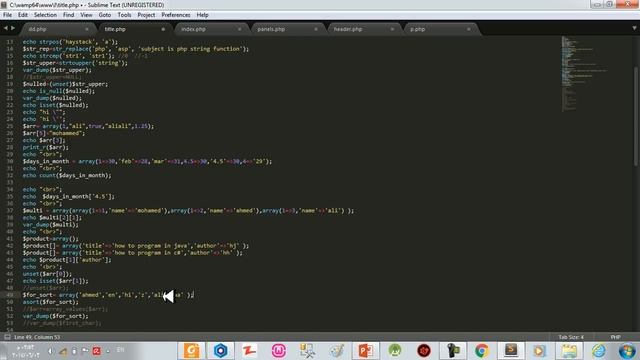Open the network tools taskbar icon
Screen dimensions: 640x360
pyautogui.click(x=307, y=351)
